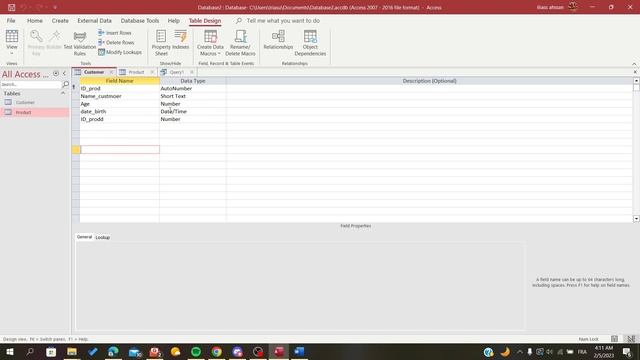Select the ID_prod field name cell
Viewport: 640px width, 360px height.
[x=120, y=88]
